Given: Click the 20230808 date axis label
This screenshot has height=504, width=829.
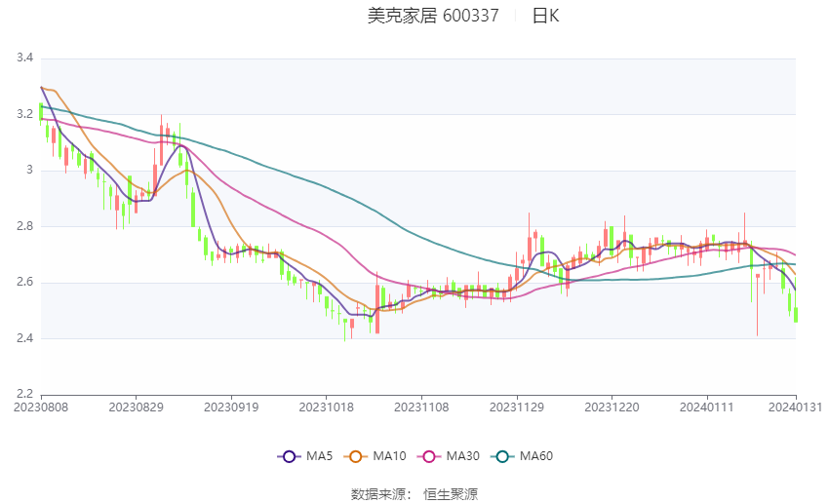Looking at the screenshot, I should 41,407.
